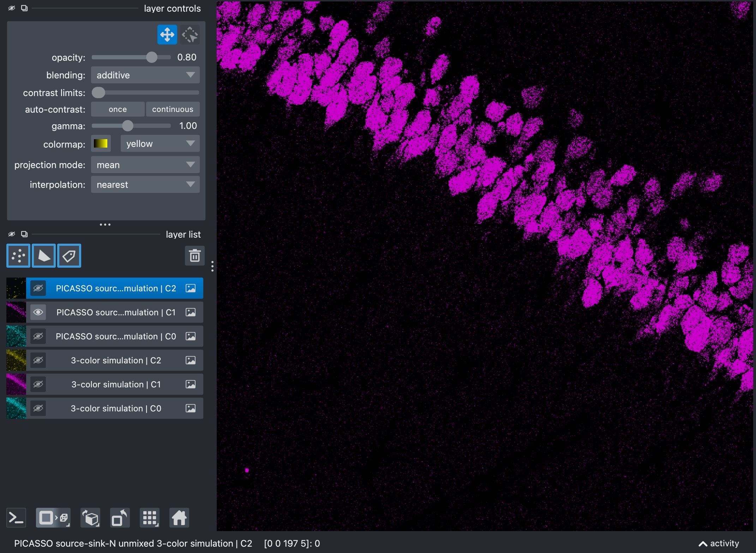The width and height of the screenshot is (756, 553).
Task: Click image type icon of 3-color simulation C0
Action: coord(191,408)
